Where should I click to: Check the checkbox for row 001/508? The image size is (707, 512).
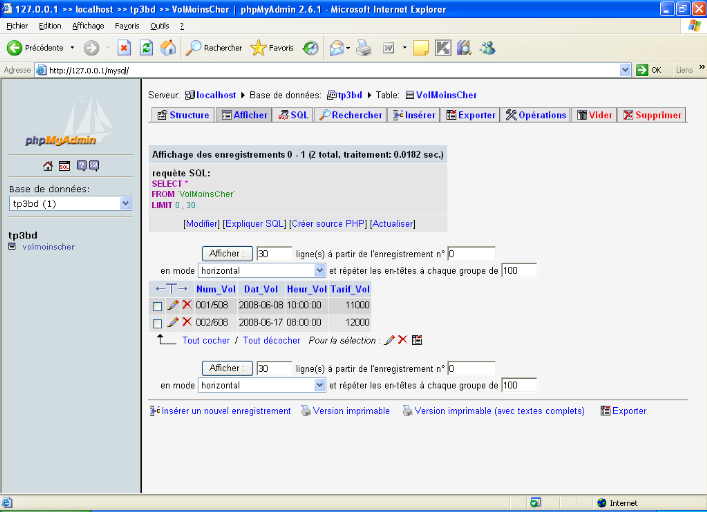click(x=157, y=306)
